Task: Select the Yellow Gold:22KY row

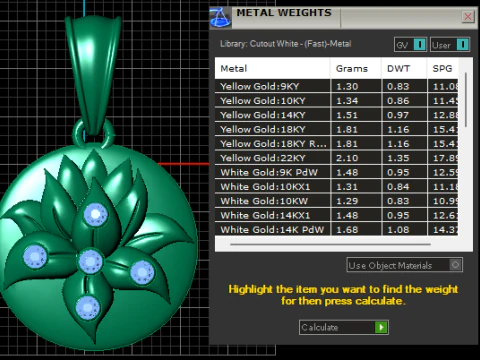Action: pyautogui.click(x=336, y=158)
